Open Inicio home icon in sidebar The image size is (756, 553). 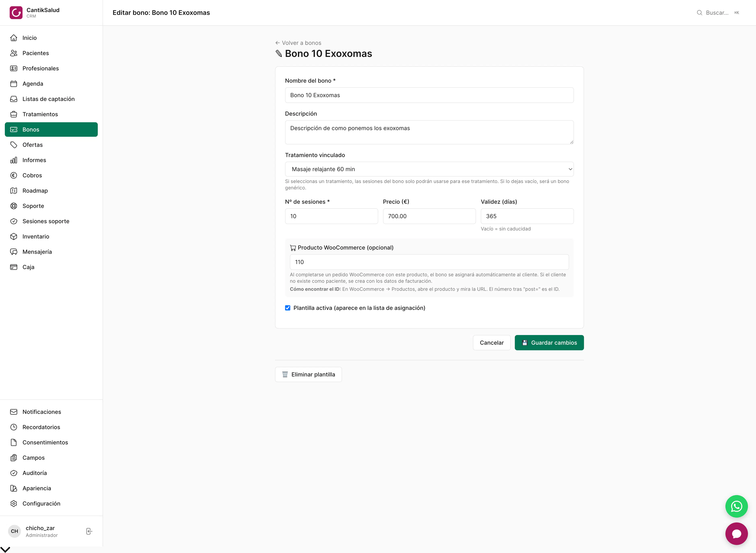[x=14, y=38]
